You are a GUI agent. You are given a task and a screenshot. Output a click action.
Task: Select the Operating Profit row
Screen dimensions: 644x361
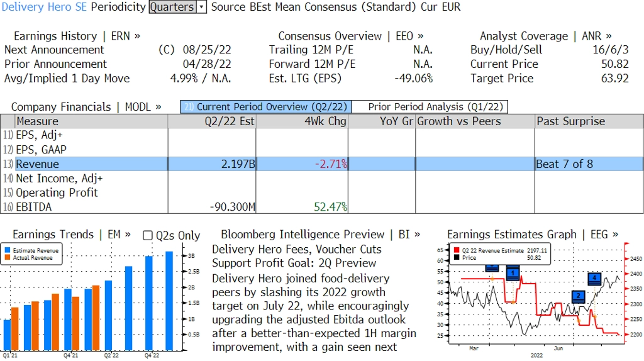point(321,192)
